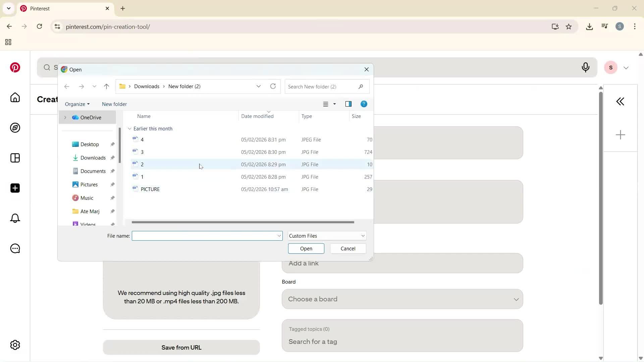Open the Pinterest home feed icon

(15, 98)
